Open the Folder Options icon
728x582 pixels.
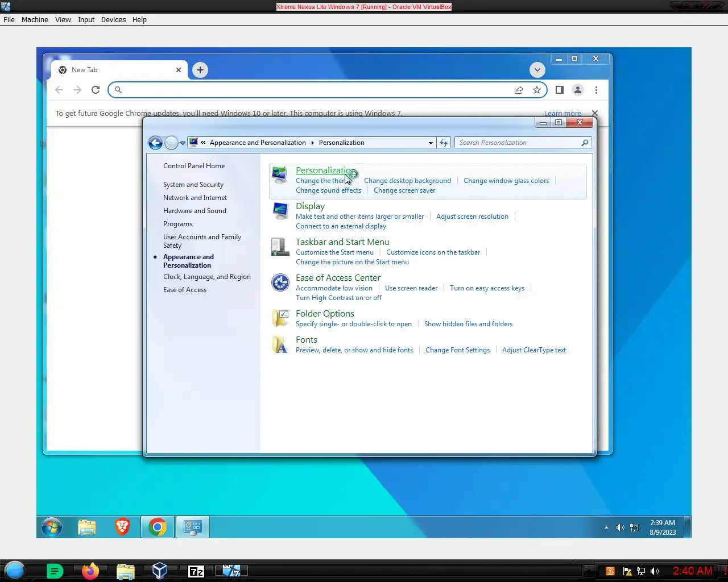point(279,318)
